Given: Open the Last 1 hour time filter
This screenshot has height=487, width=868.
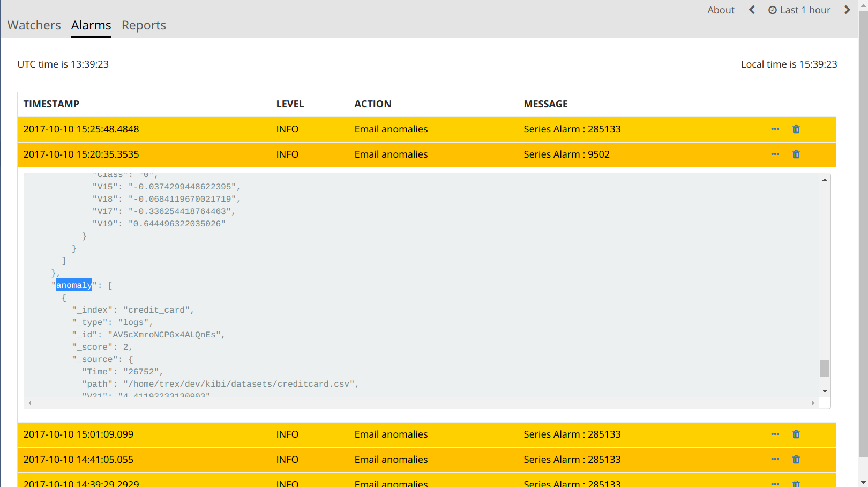Looking at the screenshot, I should coord(805,10).
